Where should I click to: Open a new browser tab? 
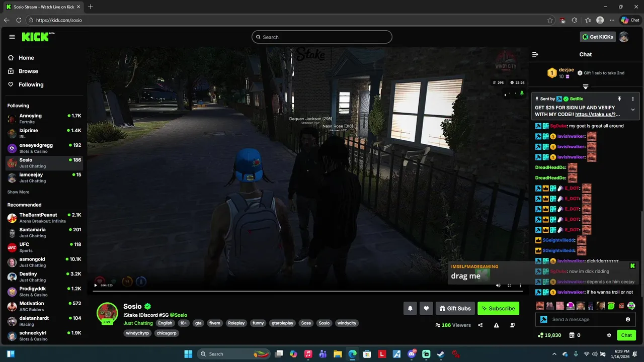pyautogui.click(x=91, y=7)
